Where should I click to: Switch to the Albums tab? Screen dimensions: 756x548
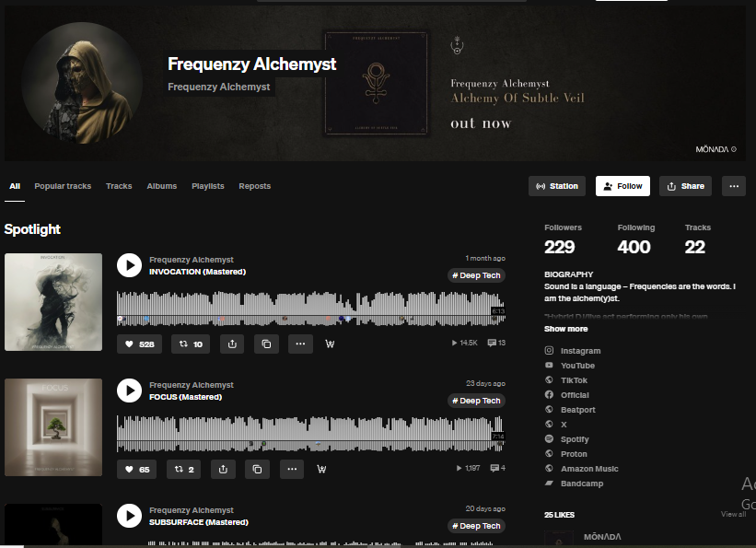[x=161, y=186]
